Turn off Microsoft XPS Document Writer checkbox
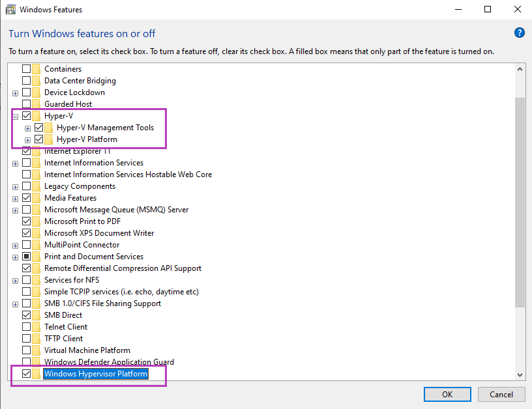The width and height of the screenshot is (532, 409). pyautogui.click(x=26, y=233)
